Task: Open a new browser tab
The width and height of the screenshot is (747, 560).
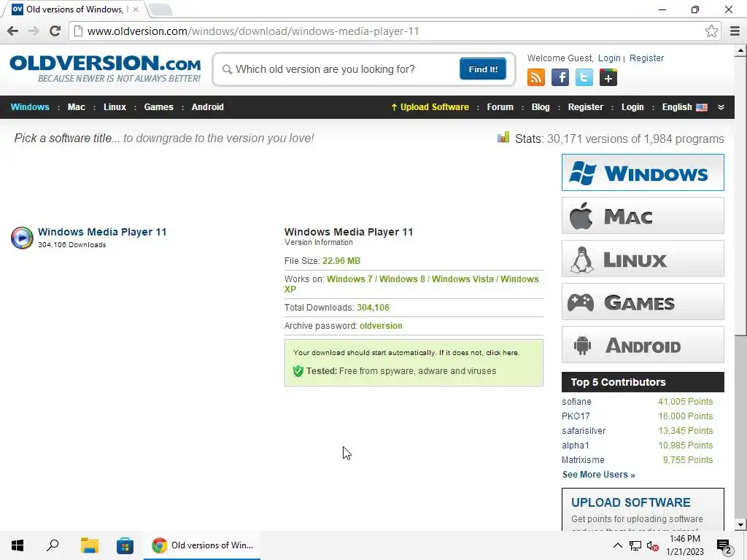Action: pyautogui.click(x=160, y=9)
